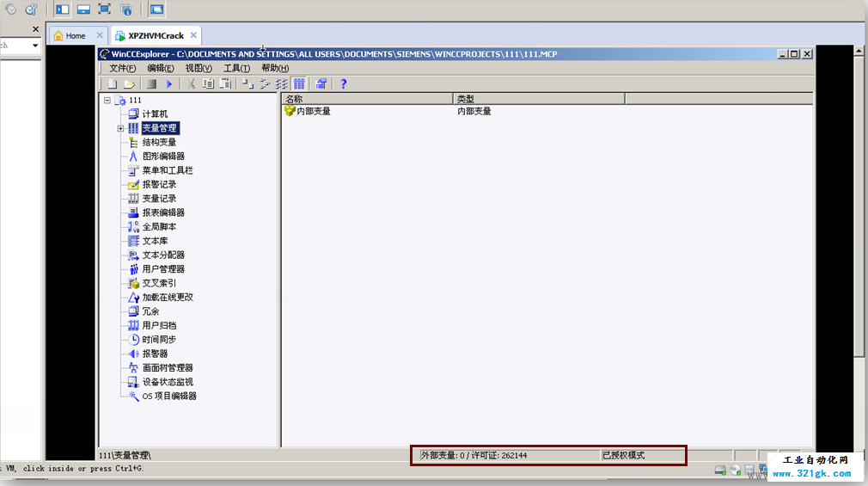Switch to small icons view
This screenshot has height=486, width=868.
(265, 83)
